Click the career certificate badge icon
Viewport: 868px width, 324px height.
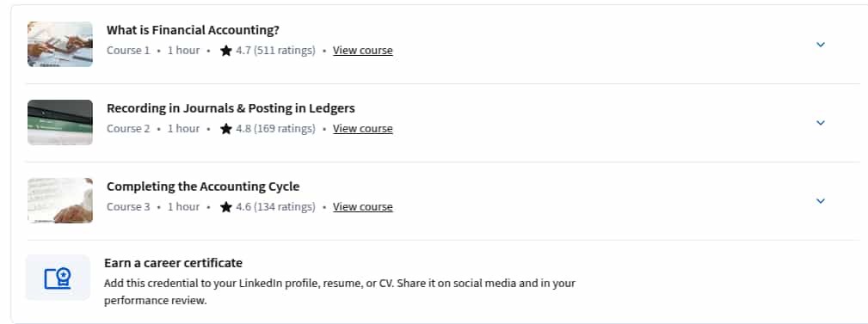tap(58, 278)
